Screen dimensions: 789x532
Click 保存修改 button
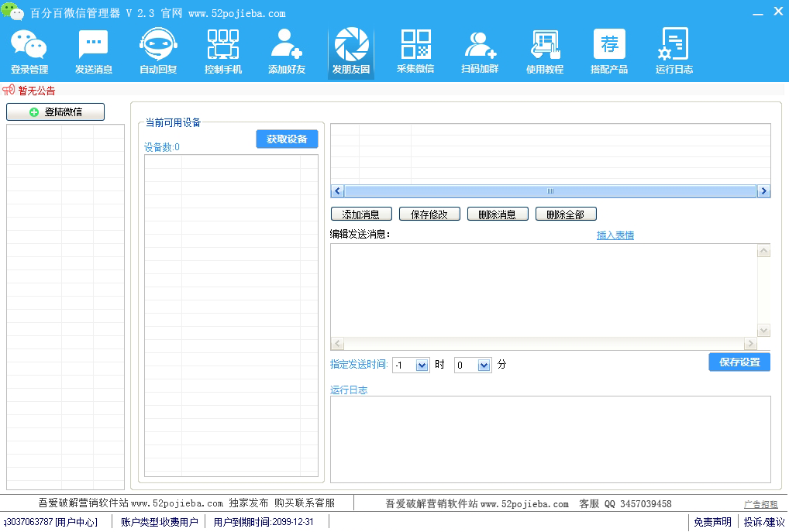tap(429, 215)
